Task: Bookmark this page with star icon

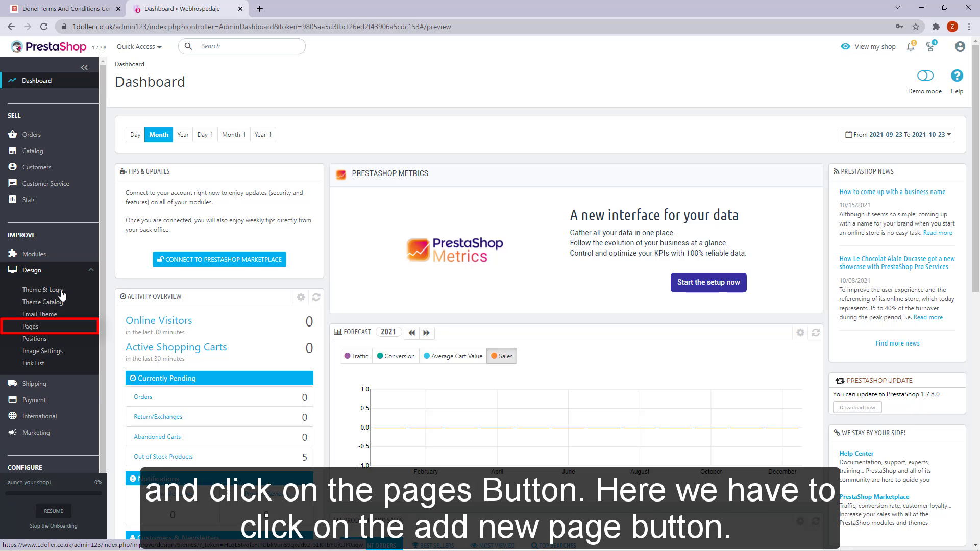Action: point(916,27)
